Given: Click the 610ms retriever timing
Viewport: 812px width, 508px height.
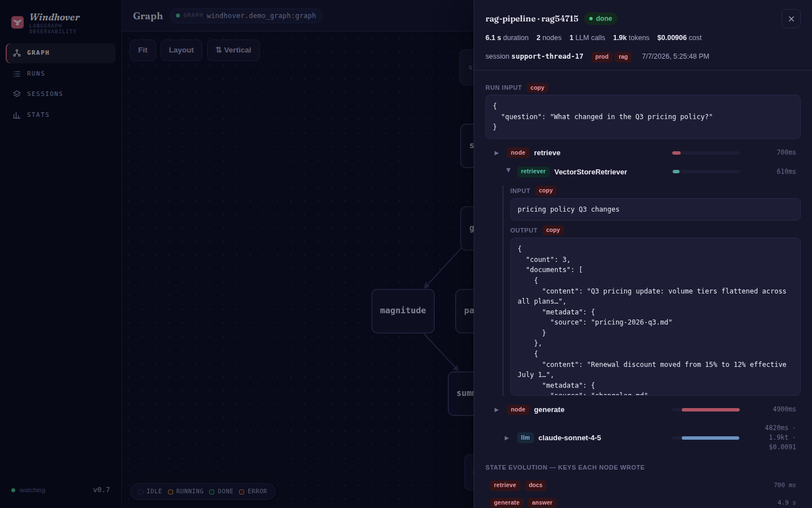Looking at the screenshot, I should (786, 172).
